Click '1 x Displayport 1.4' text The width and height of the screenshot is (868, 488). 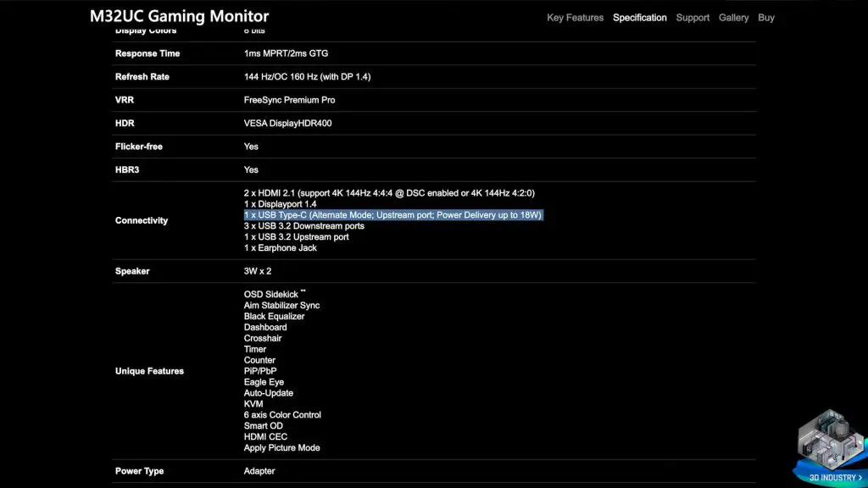280,204
